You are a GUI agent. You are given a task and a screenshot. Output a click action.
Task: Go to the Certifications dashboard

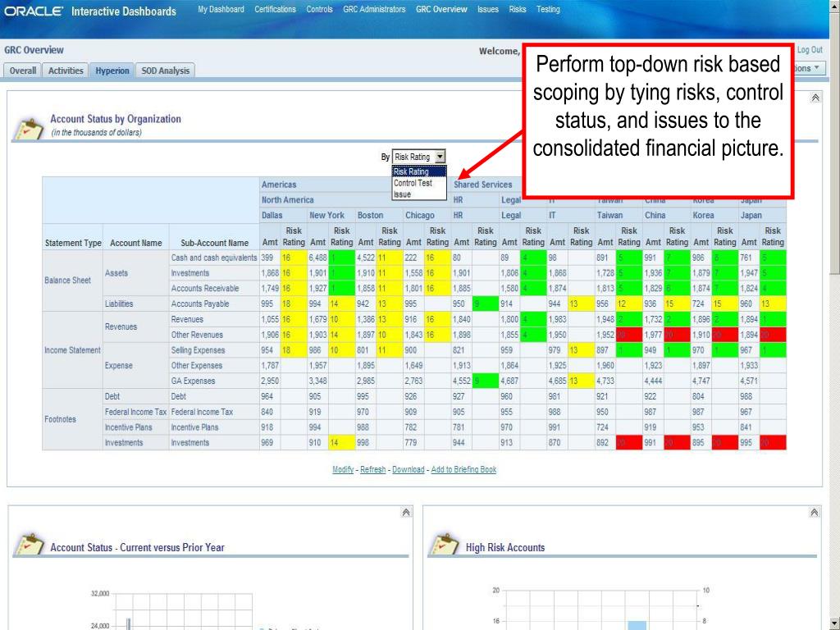point(275,9)
